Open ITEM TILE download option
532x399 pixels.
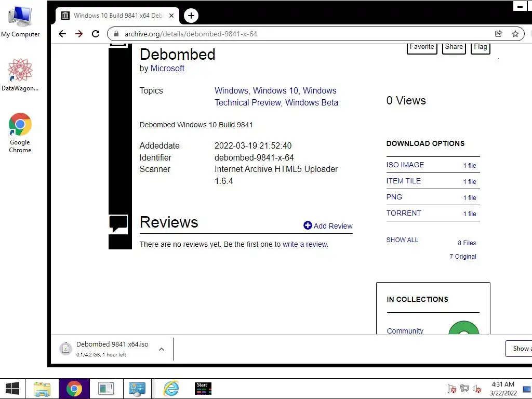pos(403,181)
